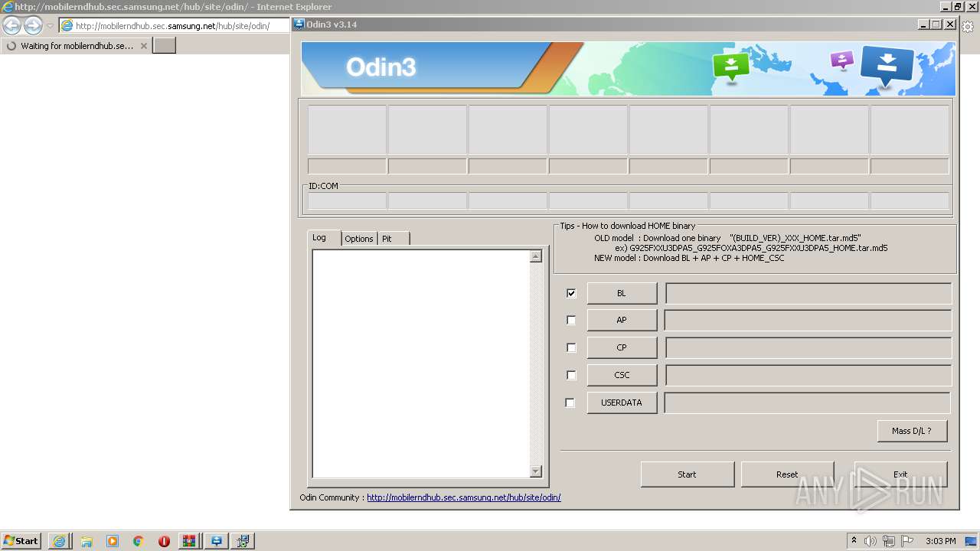This screenshot has height=551, width=980.
Task: Click the CSC file path field
Action: tap(808, 375)
